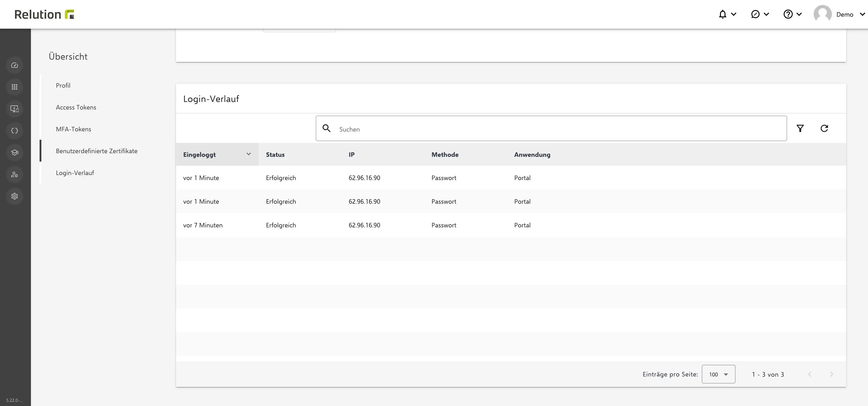
Task: Sort by Methode column header
Action: coord(445,155)
